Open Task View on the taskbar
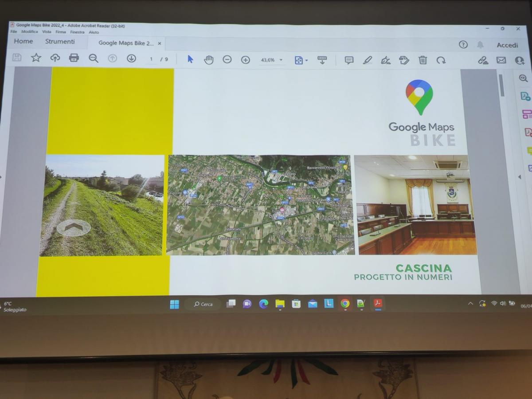This screenshot has height=399, width=532. 231,304
